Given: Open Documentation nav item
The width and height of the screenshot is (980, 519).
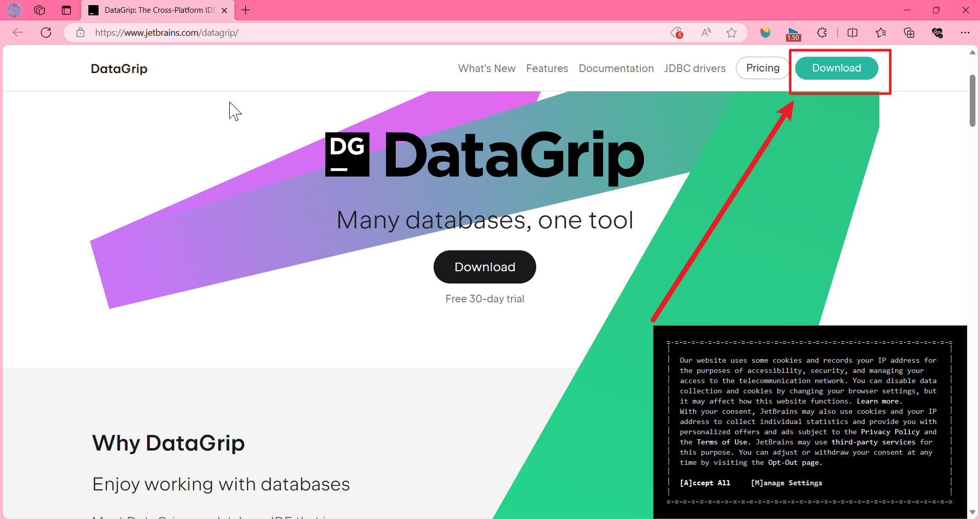Looking at the screenshot, I should (616, 68).
